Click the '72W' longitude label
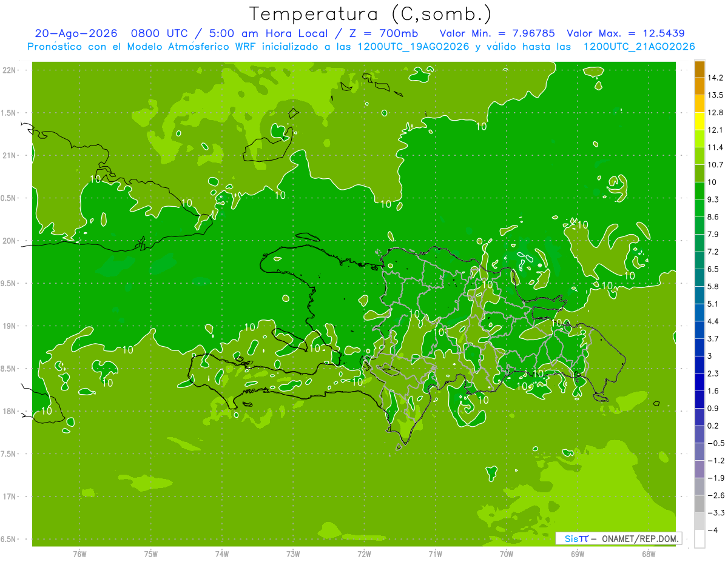This screenshot has width=728, height=562. coord(364,554)
